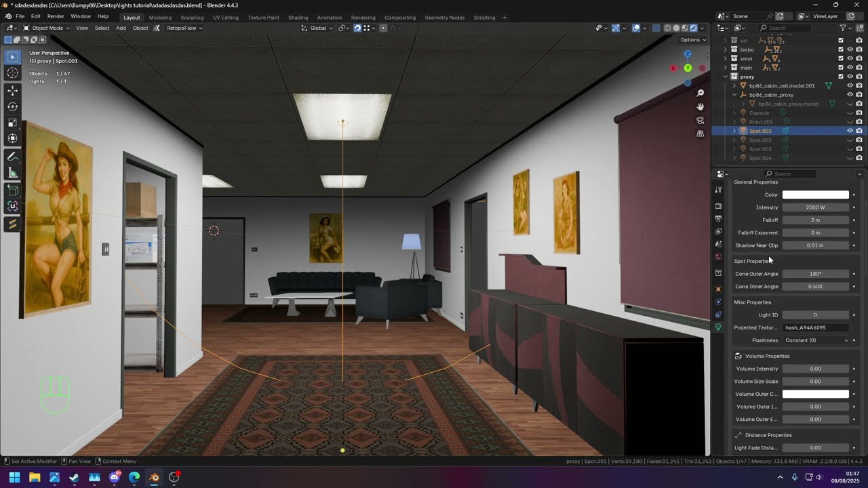This screenshot has width=868, height=488.
Task: Open the Output properties tab
Action: (718, 218)
